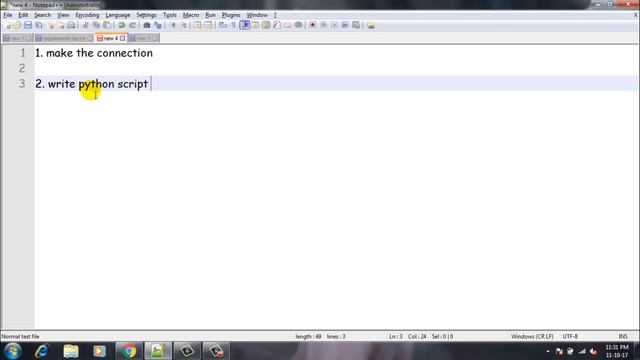
Task: Click the Save All toolbar icon
Action: 39,25
